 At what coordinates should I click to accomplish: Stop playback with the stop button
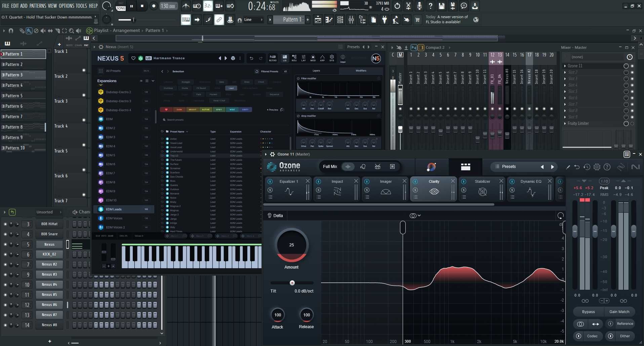coord(142,6)
